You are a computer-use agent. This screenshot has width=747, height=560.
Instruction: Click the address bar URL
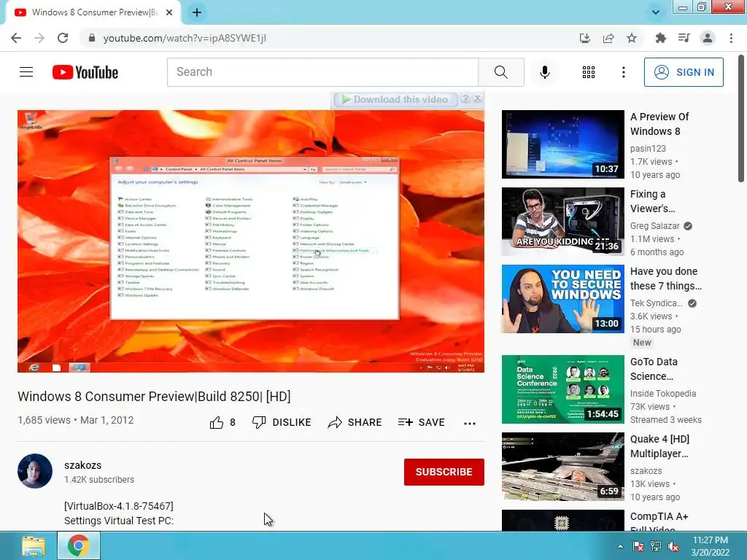[185, 38]
